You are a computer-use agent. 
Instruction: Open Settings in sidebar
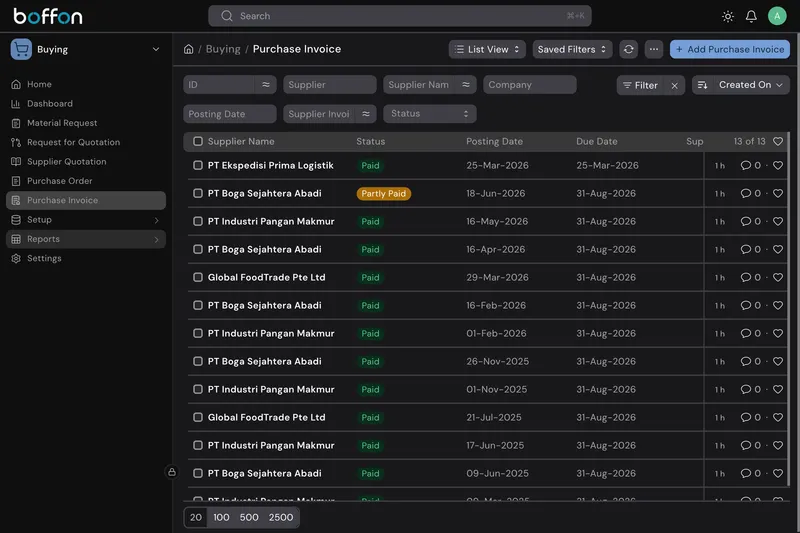tap(86, 259)
